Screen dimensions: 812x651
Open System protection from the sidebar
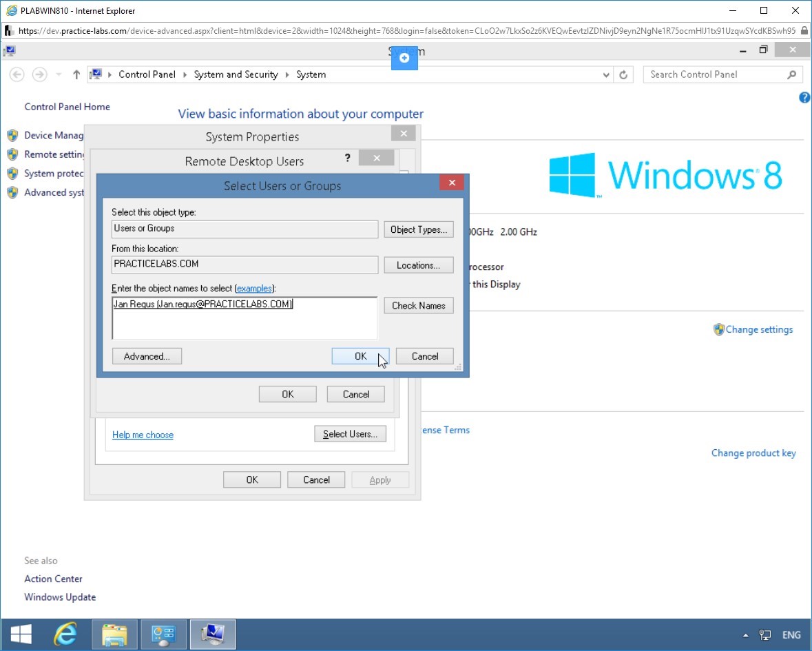(54, 174)
